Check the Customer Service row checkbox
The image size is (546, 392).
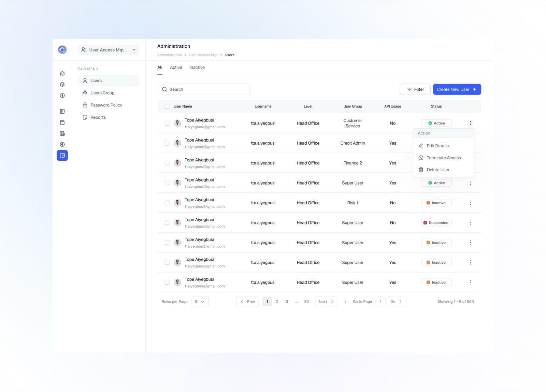pos(167,123)
